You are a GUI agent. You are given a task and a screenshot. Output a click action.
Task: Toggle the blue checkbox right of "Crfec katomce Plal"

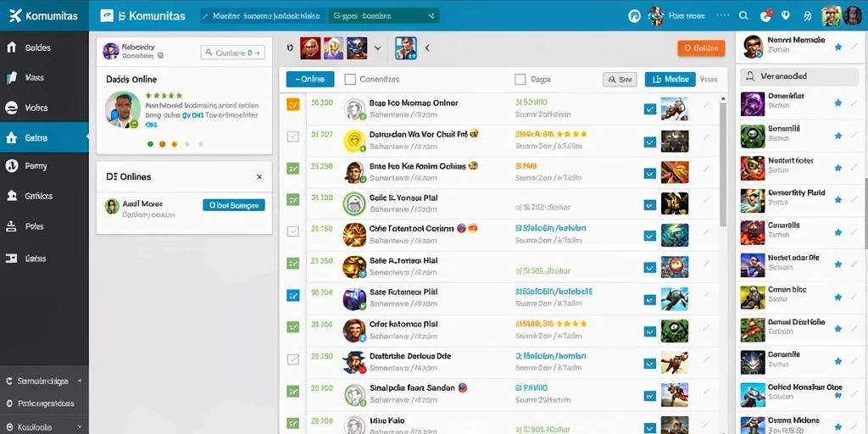pos(650,331)
